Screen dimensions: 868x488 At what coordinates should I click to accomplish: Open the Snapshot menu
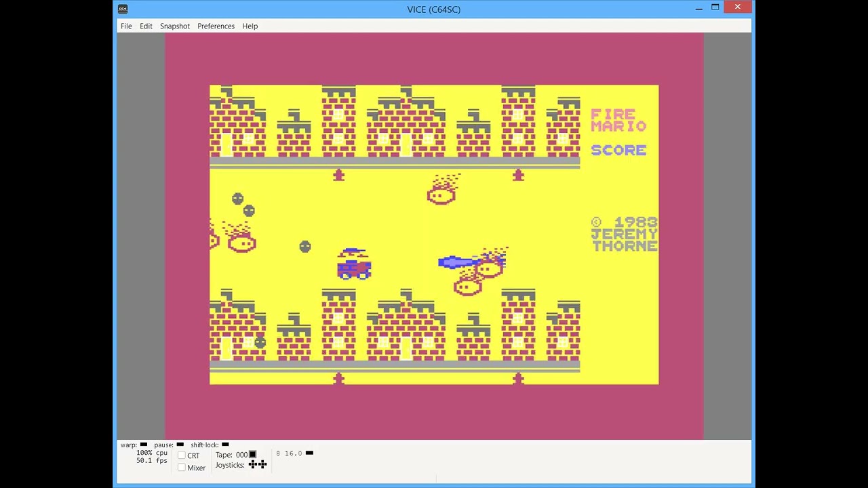tap(175, 26)
